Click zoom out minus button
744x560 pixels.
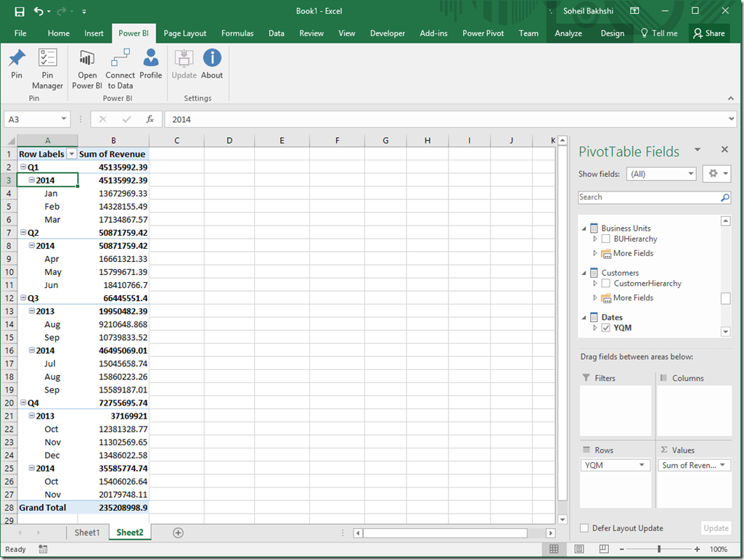pos(621,549)
